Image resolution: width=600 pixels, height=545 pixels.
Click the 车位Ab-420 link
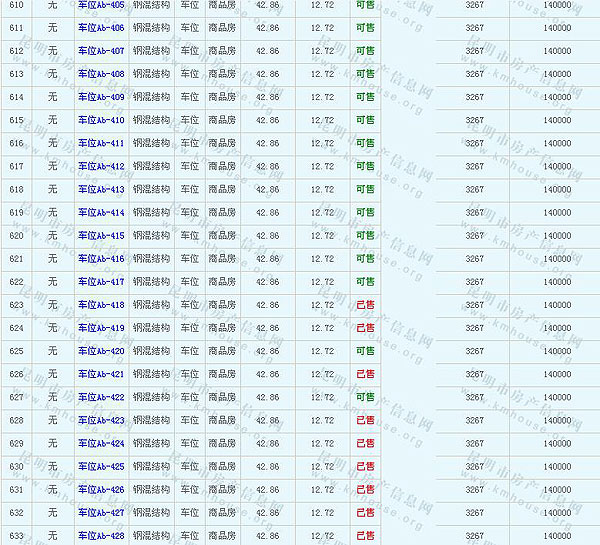pyautogui.click(x=101, y=351)
